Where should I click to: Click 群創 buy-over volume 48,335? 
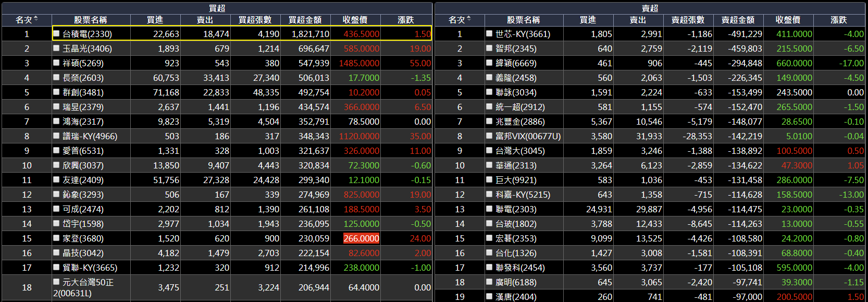coord(266,92)
